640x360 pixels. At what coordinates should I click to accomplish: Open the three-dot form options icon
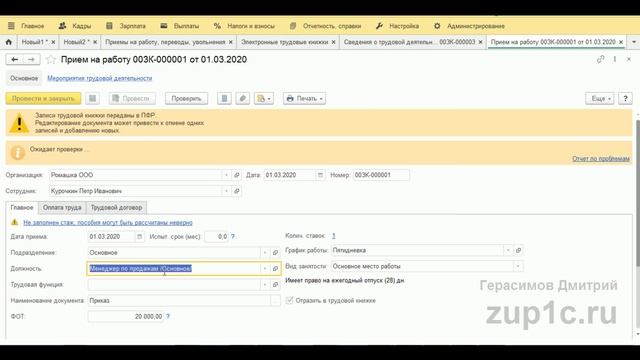click(615, 60)
